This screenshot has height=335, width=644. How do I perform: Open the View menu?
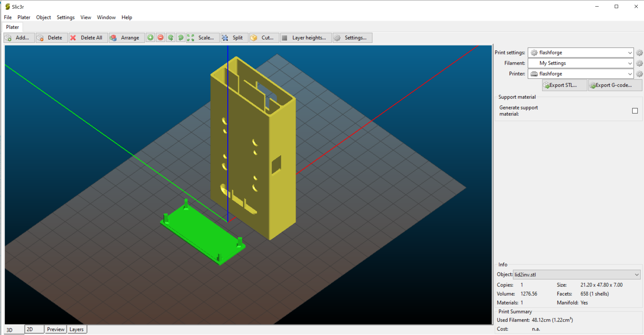86,17
